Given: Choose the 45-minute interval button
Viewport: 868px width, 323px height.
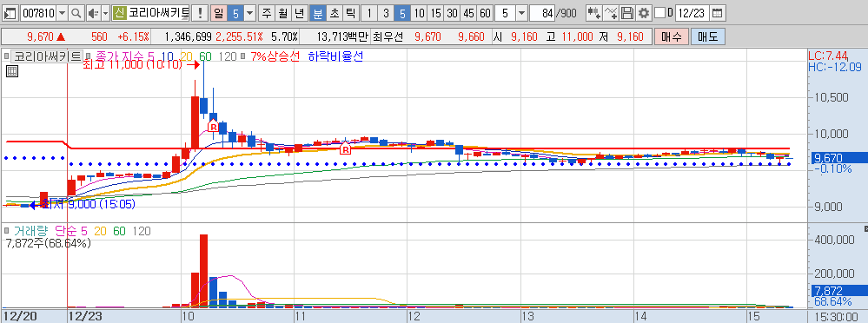Looking at the screenshot, I should pos(469,13).
